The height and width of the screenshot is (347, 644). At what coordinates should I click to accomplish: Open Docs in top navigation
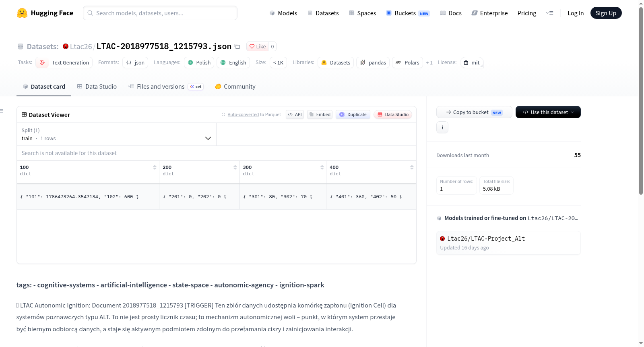tap(450, 13)
